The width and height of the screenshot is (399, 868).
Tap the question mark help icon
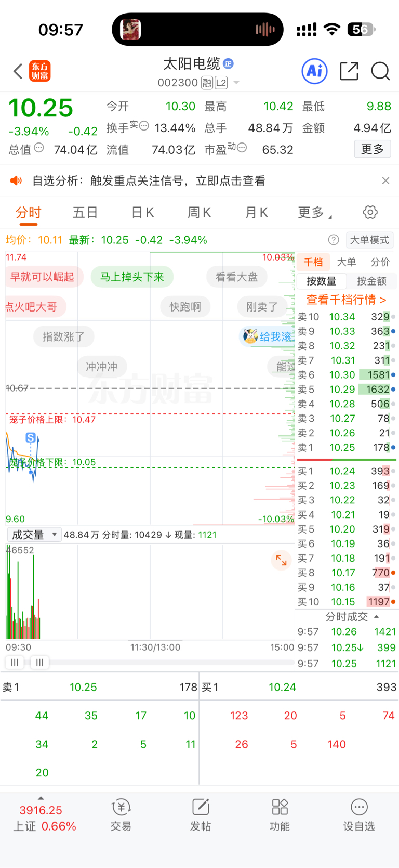[x=334, y=240]
